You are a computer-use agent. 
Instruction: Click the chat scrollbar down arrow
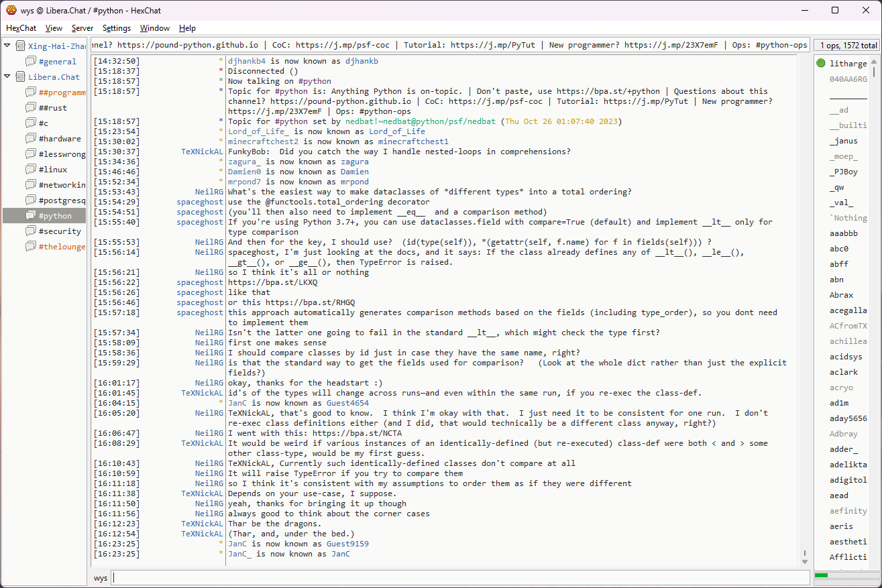pyautogui.click(x=805, y=561)
